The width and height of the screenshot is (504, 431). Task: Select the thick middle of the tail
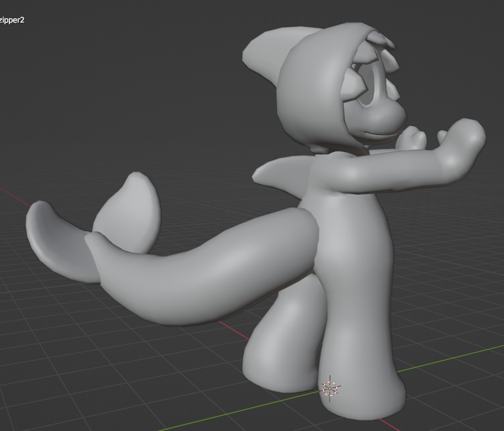click(221, 270)
